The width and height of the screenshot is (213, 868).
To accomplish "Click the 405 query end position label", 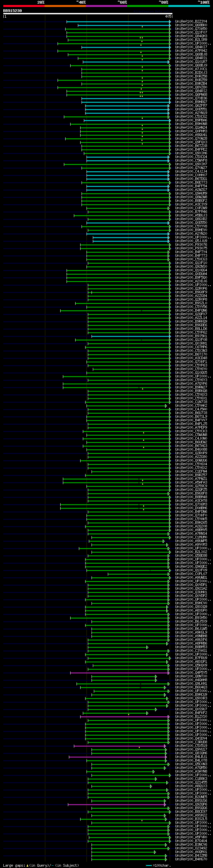I will pos(168,17).
